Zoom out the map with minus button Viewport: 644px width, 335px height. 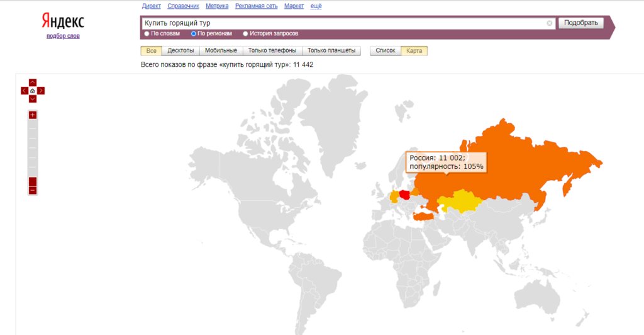pos(33,190)
